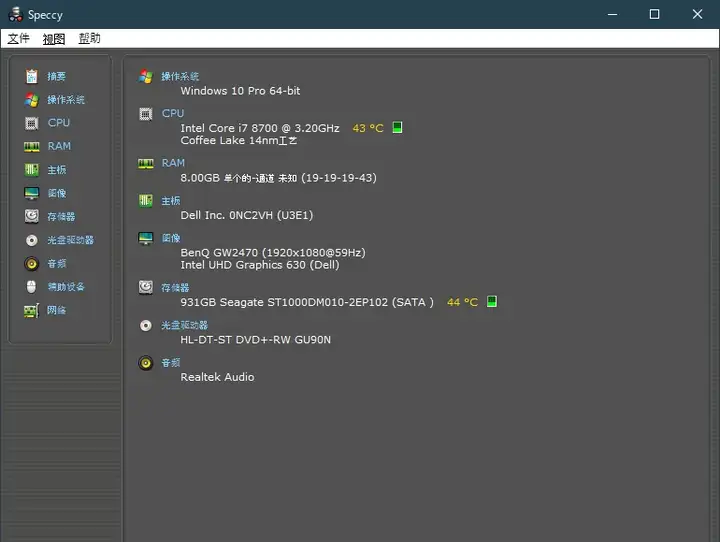Viewport: 720px width, 542px height.
Task: Open 辅助设备 label in sidebar
Action: tap(66, 287)
